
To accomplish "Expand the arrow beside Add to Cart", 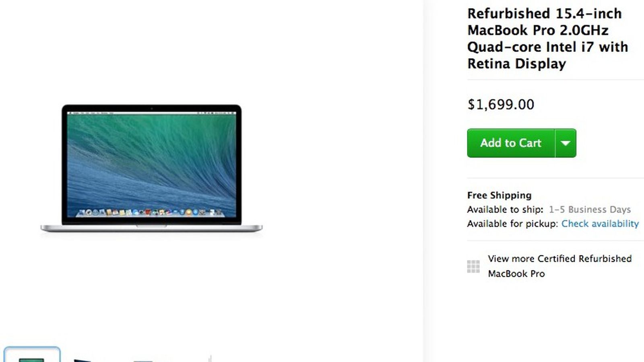I will [x=566, y=143].
